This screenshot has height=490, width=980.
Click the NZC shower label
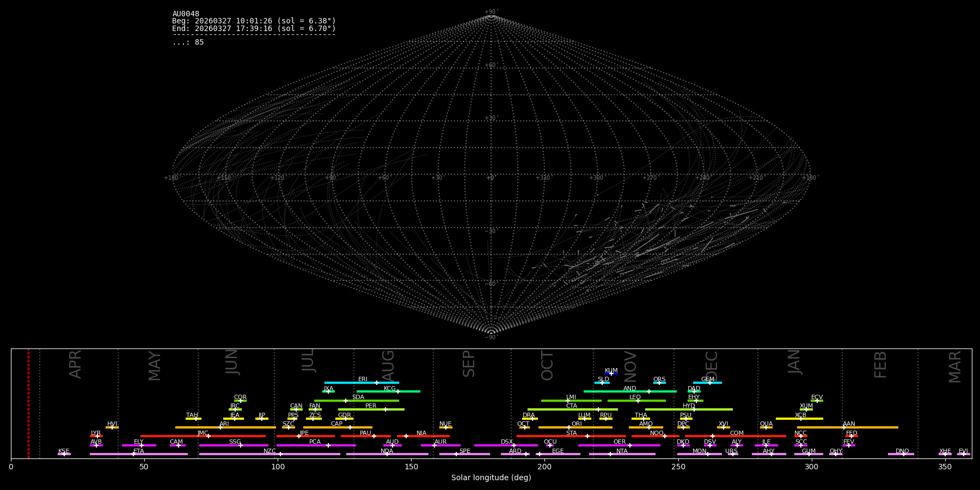[x=269, y=451]
